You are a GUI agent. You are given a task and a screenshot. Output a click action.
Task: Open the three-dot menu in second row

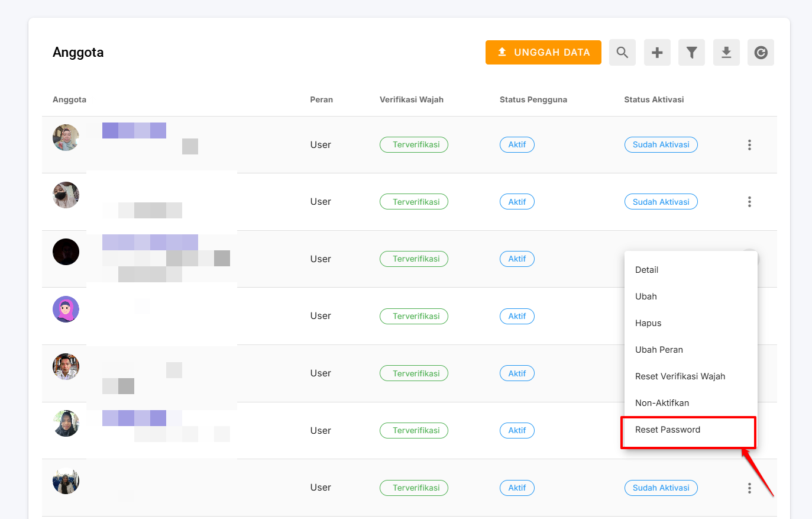[749, 202]
